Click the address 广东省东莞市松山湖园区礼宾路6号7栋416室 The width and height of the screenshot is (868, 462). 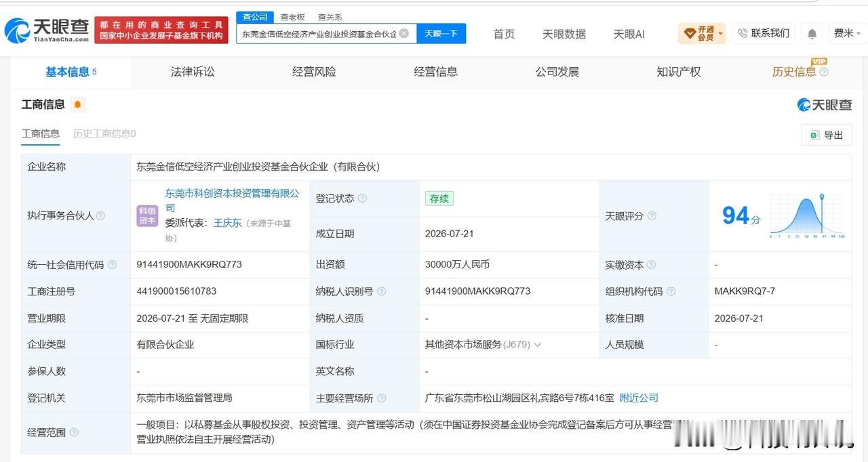(519, 398)
